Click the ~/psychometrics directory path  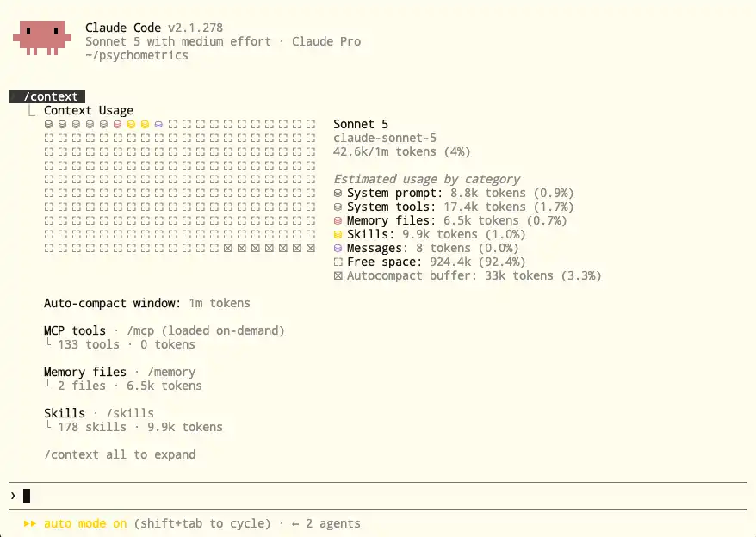tap(137, 55)
